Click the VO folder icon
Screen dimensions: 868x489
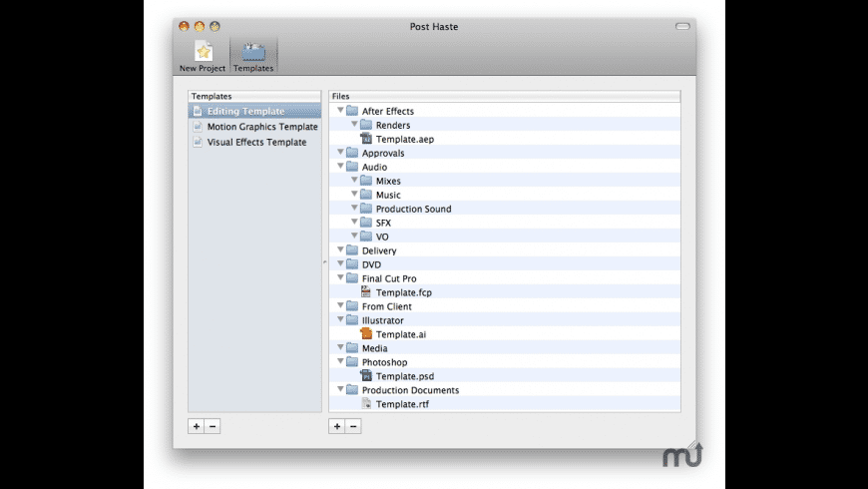(x=366, y=236)
